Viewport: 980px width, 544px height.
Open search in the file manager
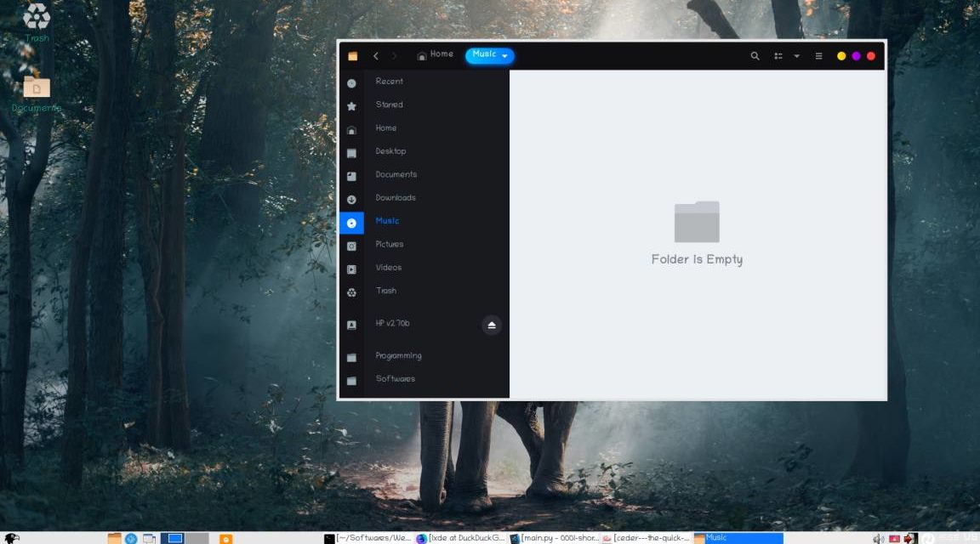pyautogui.click(x=755, y=55)
